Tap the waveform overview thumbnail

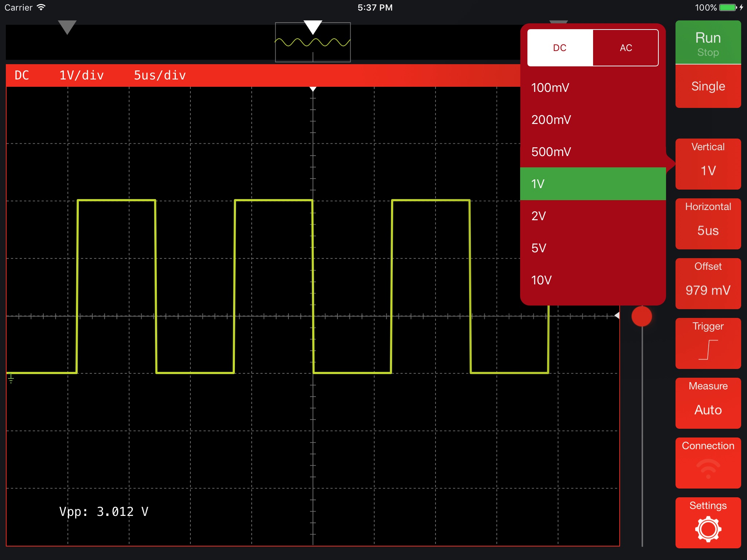(313, 42)
